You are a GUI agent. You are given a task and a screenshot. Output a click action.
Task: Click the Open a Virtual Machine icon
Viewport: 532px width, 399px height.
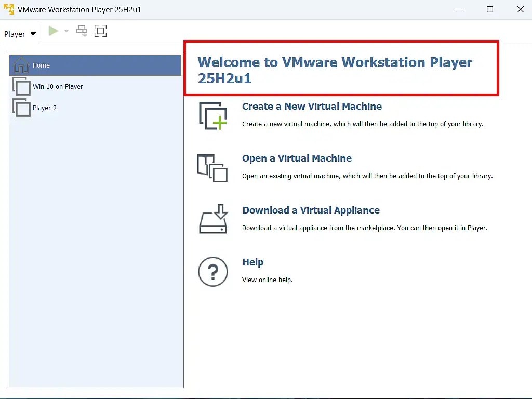click(213, 167)
